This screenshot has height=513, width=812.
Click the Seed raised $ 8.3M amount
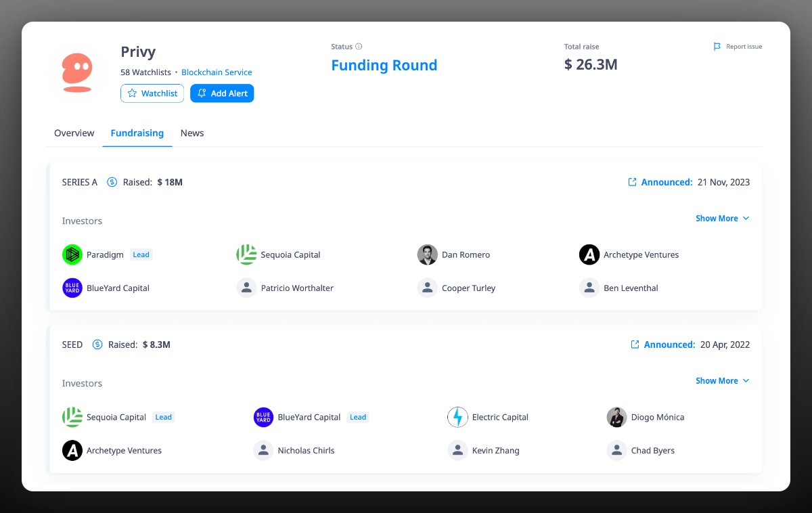point(156,344)
